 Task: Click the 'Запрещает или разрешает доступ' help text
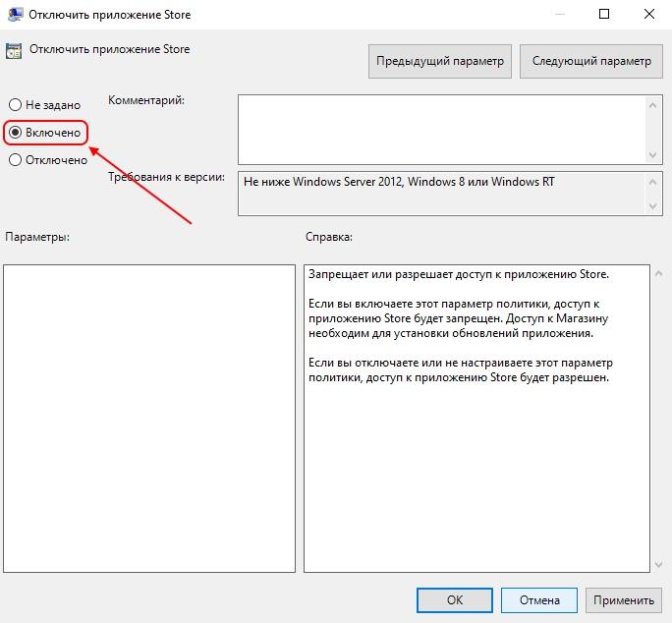tap(459, 274)
